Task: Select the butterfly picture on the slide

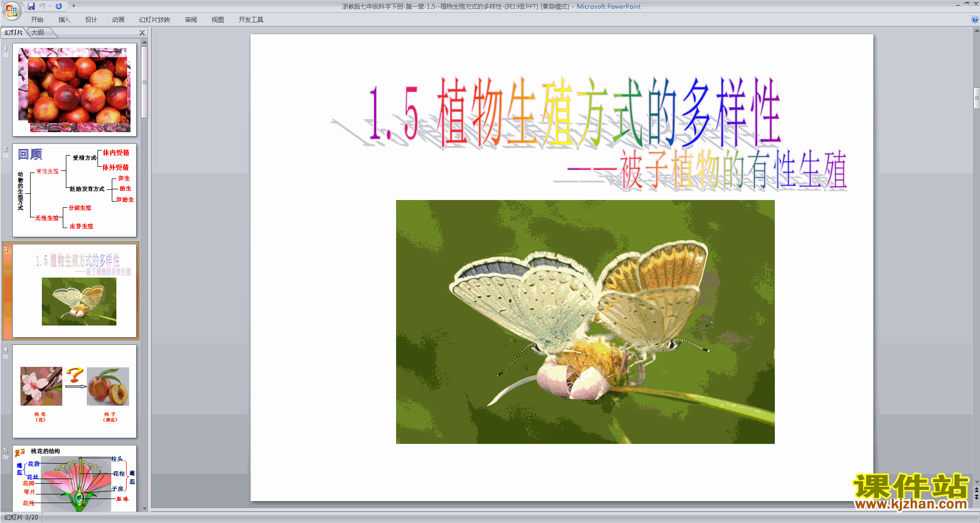Action: click(x=585, y=321)
